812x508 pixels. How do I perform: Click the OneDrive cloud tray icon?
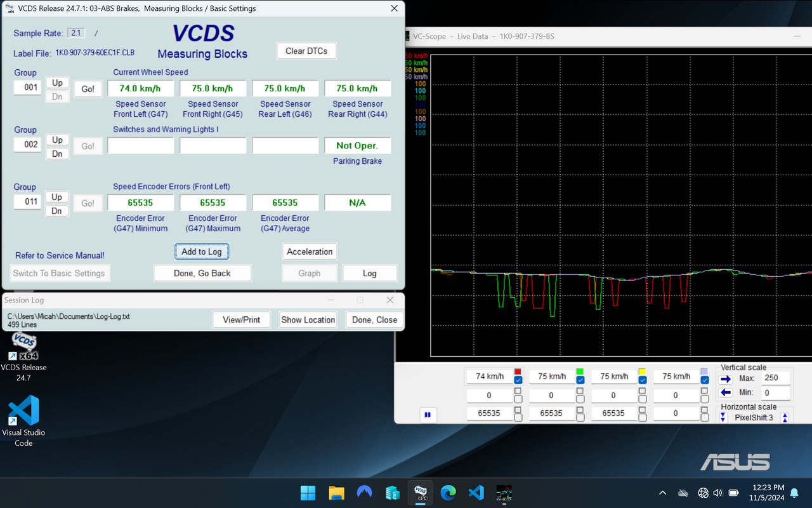(x=683, y=493)
